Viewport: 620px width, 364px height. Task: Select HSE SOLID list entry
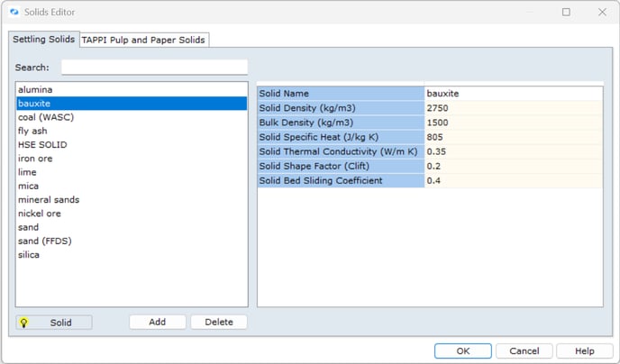click(x=42, y=145)
